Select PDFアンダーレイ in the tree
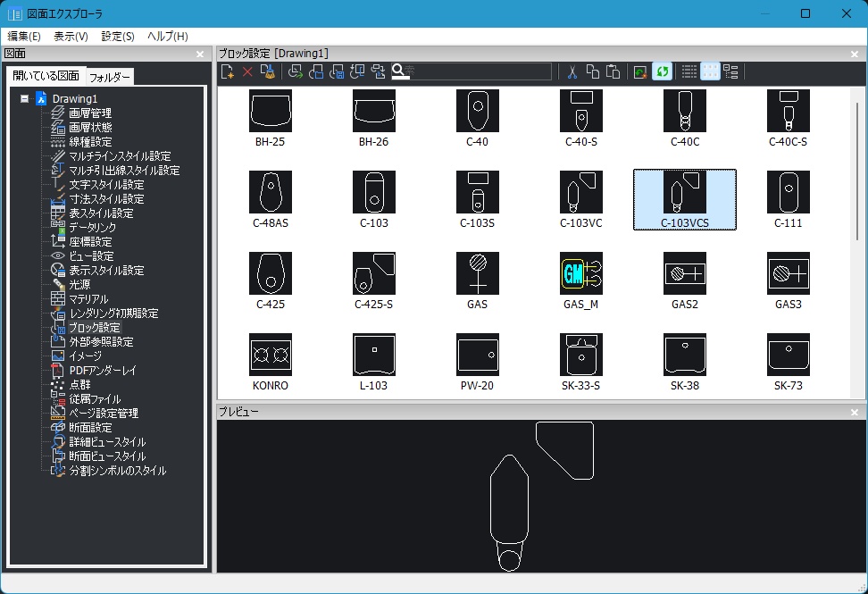This screenshot has width=868, height=594. tap(103, 371)
